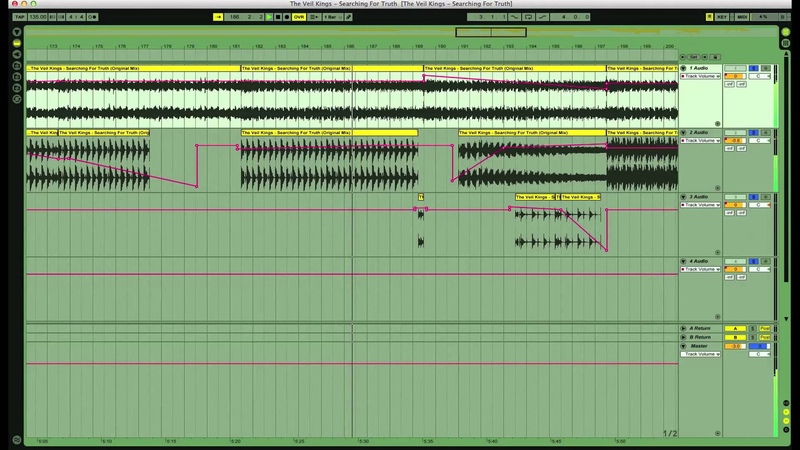This screenshot has width=800, height=450.
Task: Click the TAP tempo button
Action: [x=19, y=17]
